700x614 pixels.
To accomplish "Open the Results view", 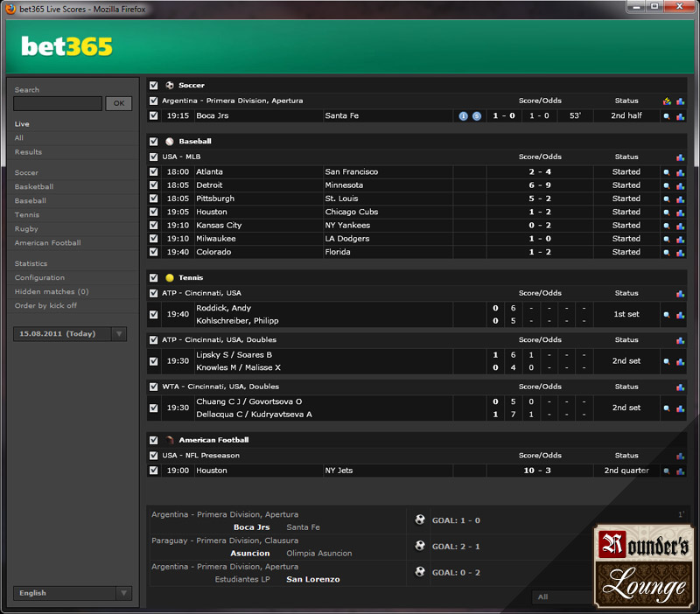I will pos(28,152).
